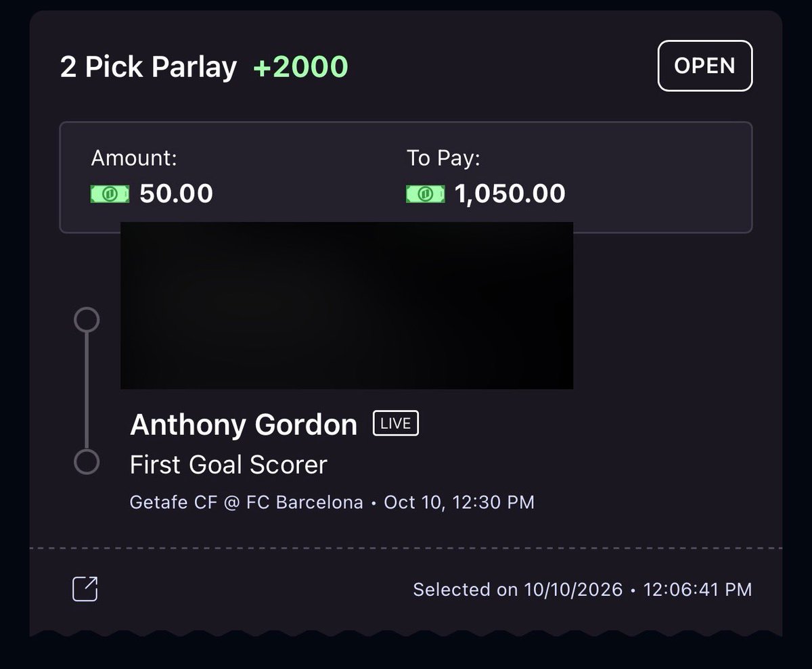Click the OPEN status button
Viewport: 812px width, 669px height.
tap(705, 66)
